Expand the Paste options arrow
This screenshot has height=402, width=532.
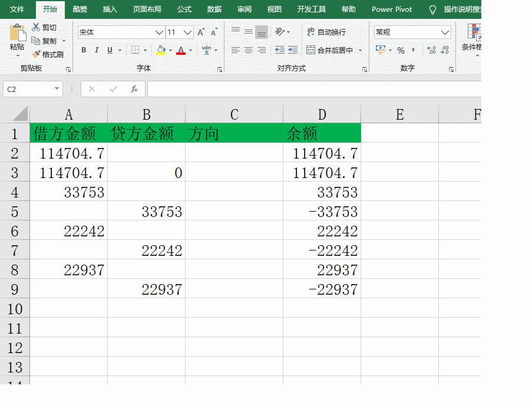tap(18, 55)
